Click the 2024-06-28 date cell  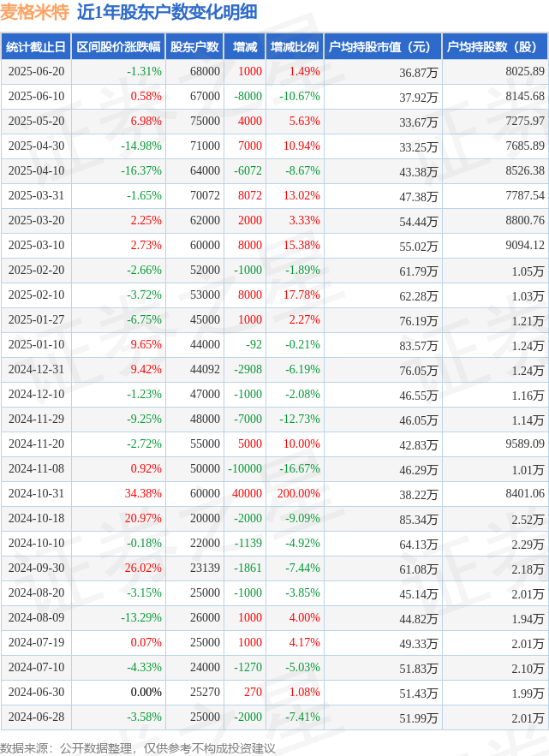click(x=36, y=717)
